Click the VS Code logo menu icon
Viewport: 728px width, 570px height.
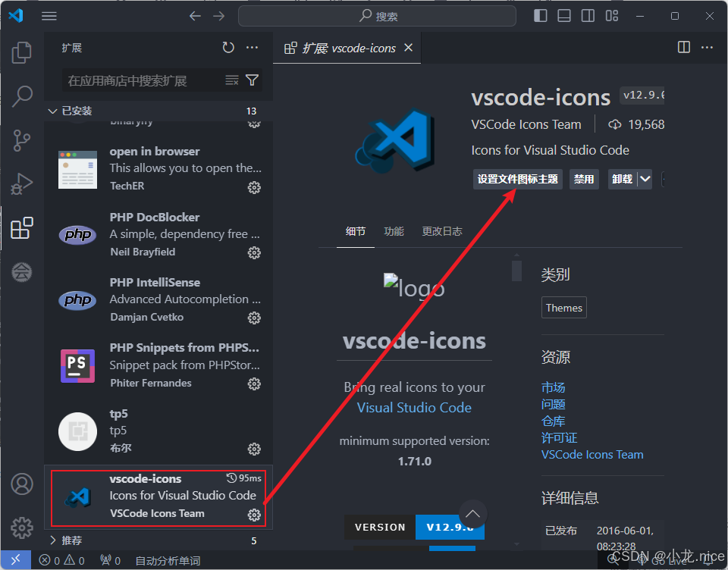click(16, 16)
